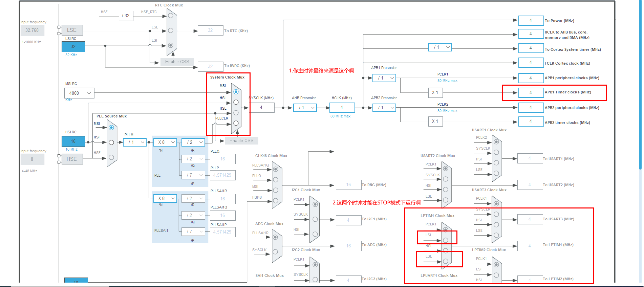
Task: Select LSI in the RTC Clock Mux
Action: click(x=171, y=45)
